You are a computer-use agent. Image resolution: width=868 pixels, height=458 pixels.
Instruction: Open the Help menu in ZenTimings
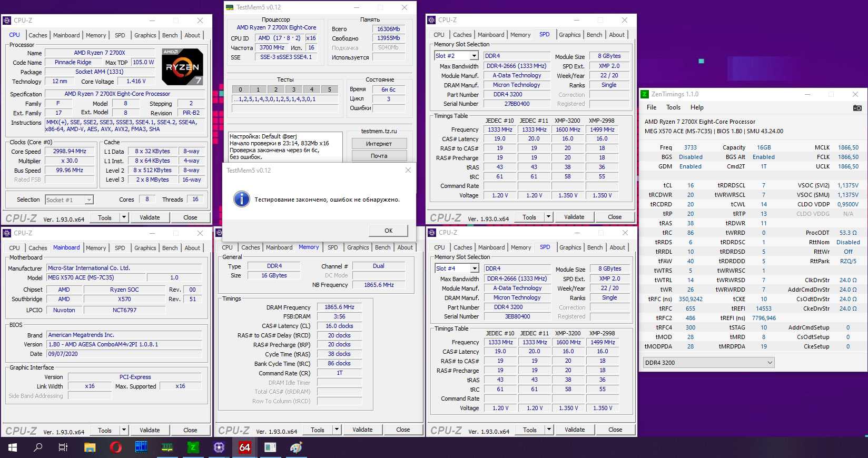[697, 107]
